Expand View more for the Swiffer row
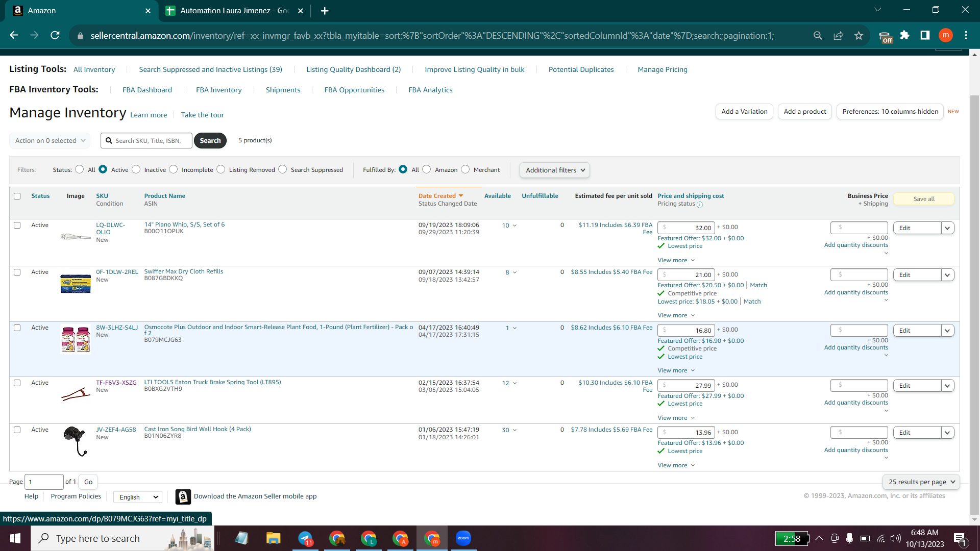 click(676, 315)
